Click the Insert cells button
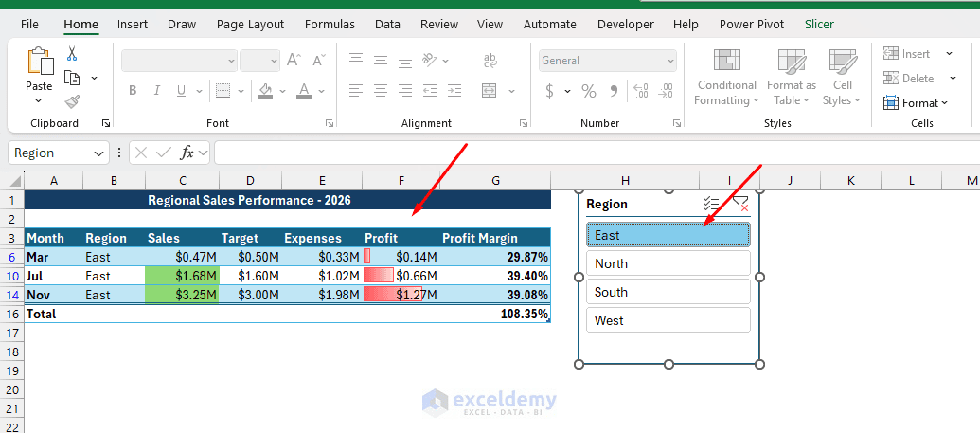 (x=907, y=54)
